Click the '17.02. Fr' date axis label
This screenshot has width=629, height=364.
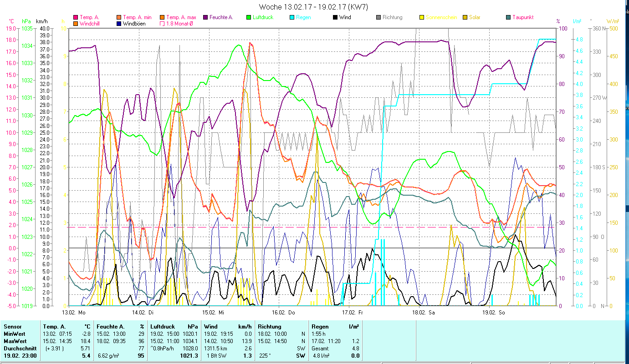pos(353,313)
